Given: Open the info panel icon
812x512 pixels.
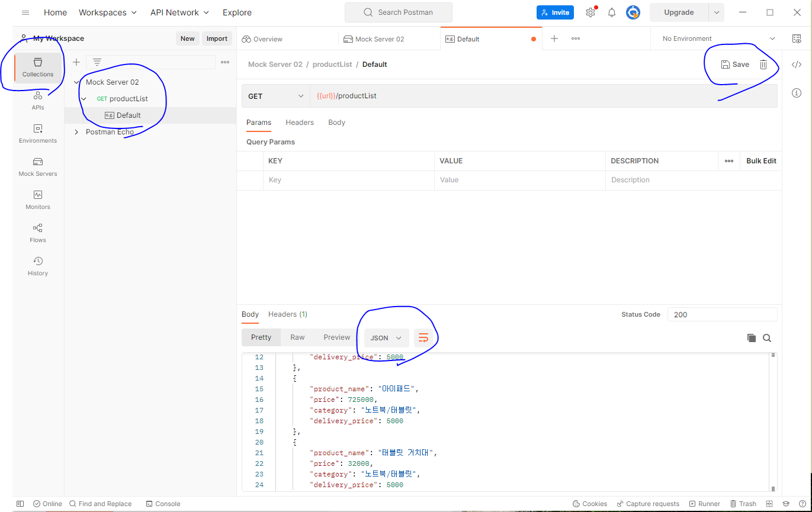Looking at the screenshot, I should [x=797, y=93].
